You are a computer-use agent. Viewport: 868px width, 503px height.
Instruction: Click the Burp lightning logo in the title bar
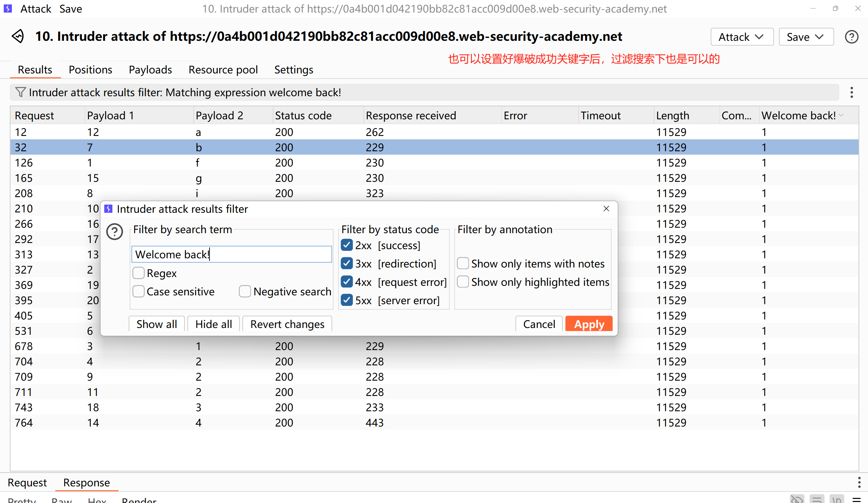tap(7, 8)
